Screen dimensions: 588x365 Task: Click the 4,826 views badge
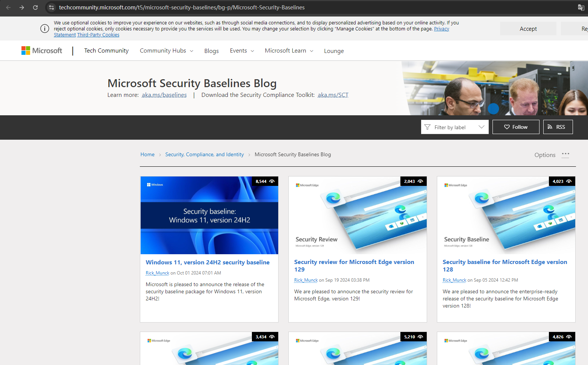click(562, 337)
